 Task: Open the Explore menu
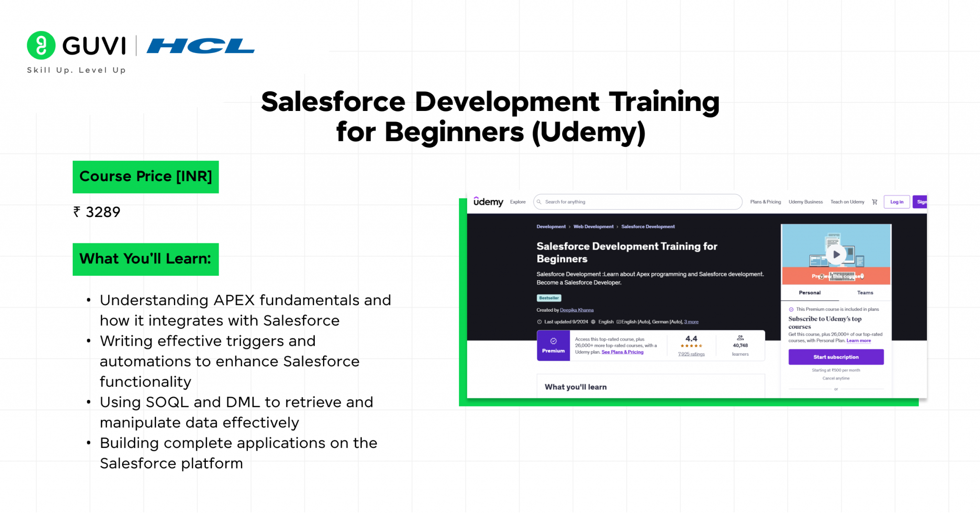click(x=517, y=202)
